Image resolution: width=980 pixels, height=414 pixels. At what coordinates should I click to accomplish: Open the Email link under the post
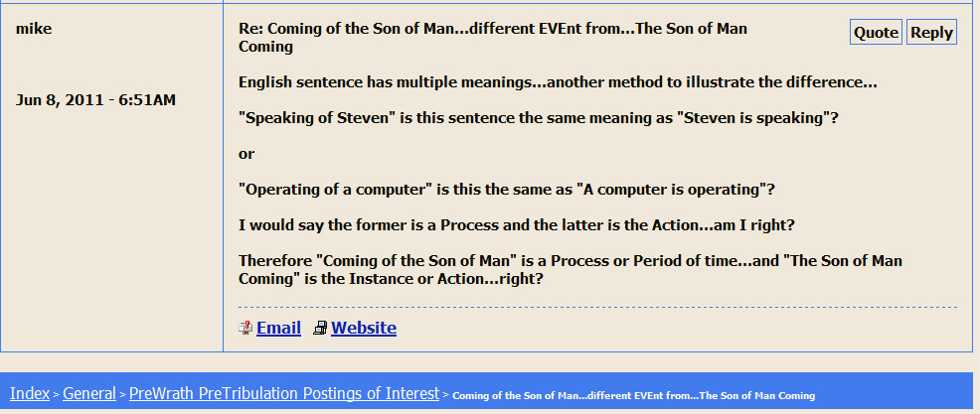click(278, 328)
